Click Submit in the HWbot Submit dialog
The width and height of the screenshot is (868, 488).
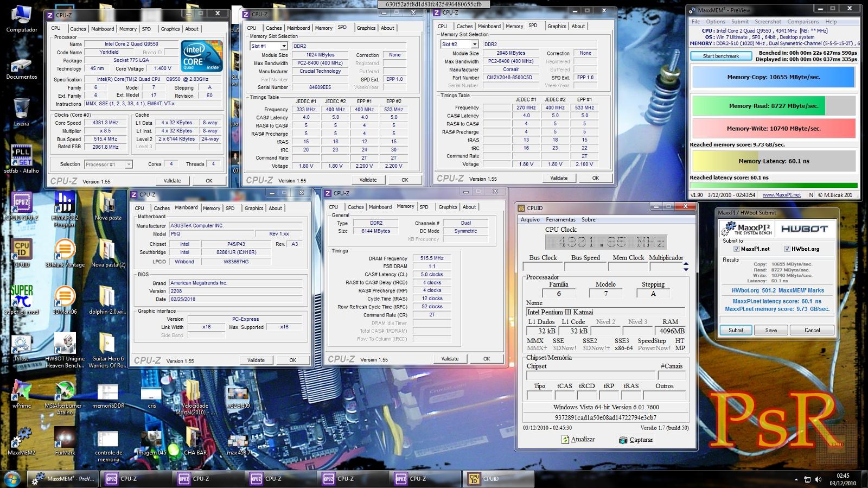click(x=736, y=330)
